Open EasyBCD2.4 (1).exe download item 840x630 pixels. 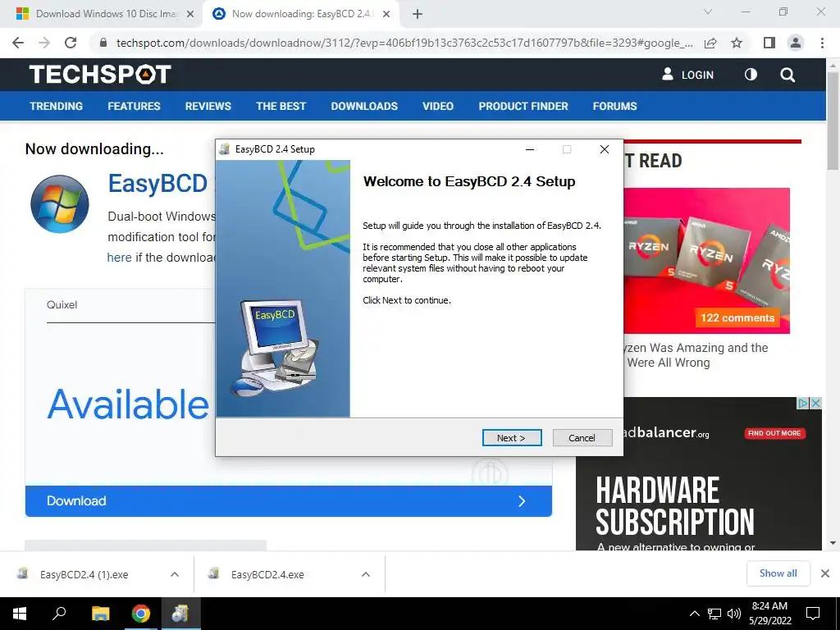click(84, 574)
